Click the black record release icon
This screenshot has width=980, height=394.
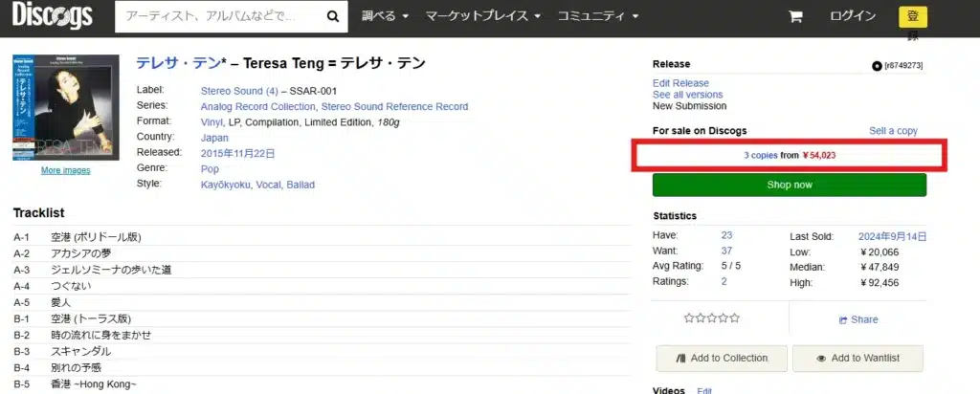877,65
